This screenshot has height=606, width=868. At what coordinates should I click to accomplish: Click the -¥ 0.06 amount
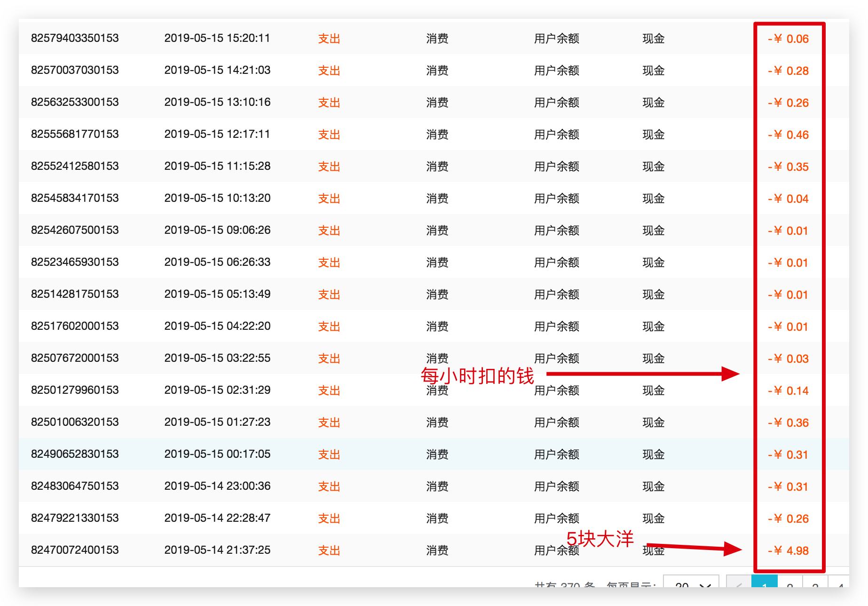(789, 39)
